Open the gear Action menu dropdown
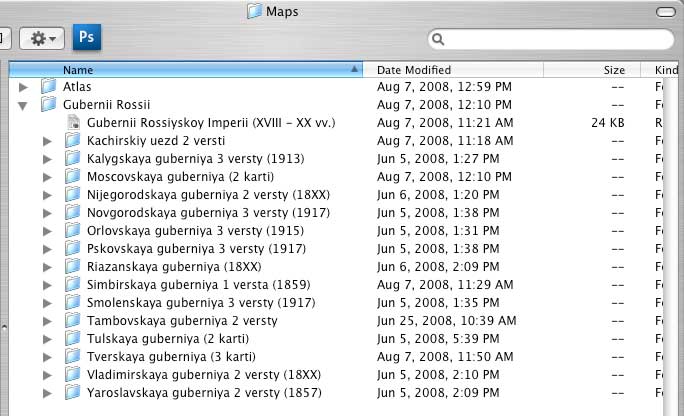Image resolution: width=684 pixels, height=416 pixels. [43, 38]
